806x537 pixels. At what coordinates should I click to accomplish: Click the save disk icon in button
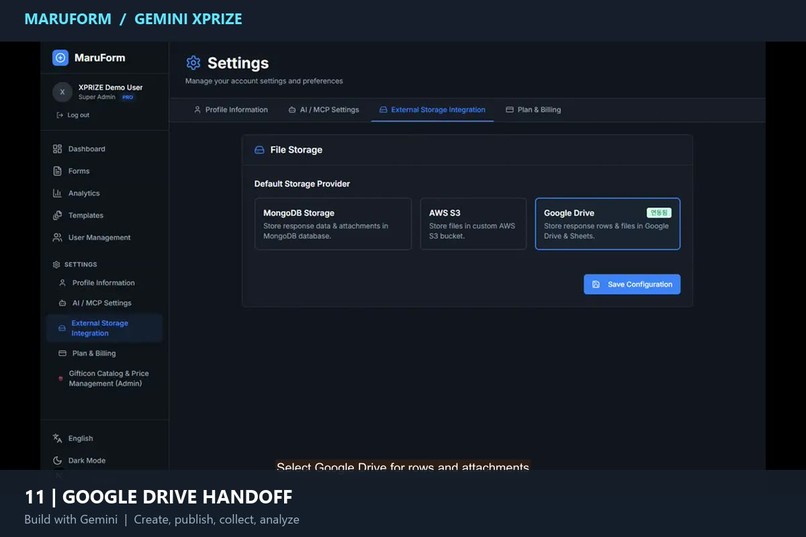point(596,284)
